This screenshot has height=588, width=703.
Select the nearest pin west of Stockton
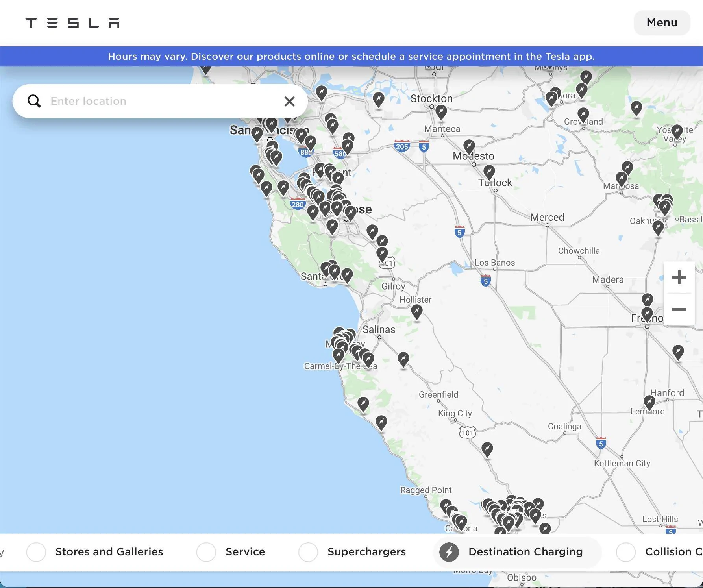(x=378, y=100)
